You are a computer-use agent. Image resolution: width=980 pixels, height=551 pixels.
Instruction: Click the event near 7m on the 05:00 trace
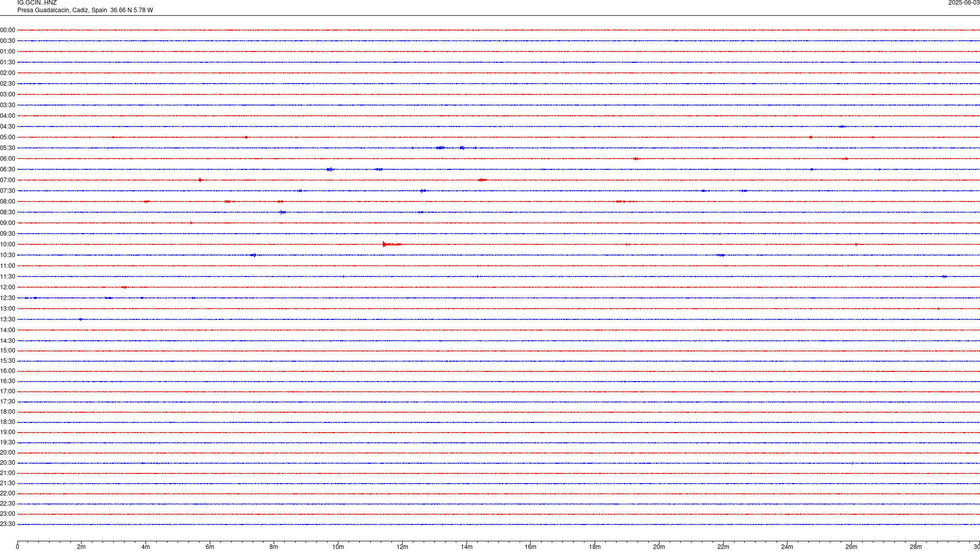point(246,137)
